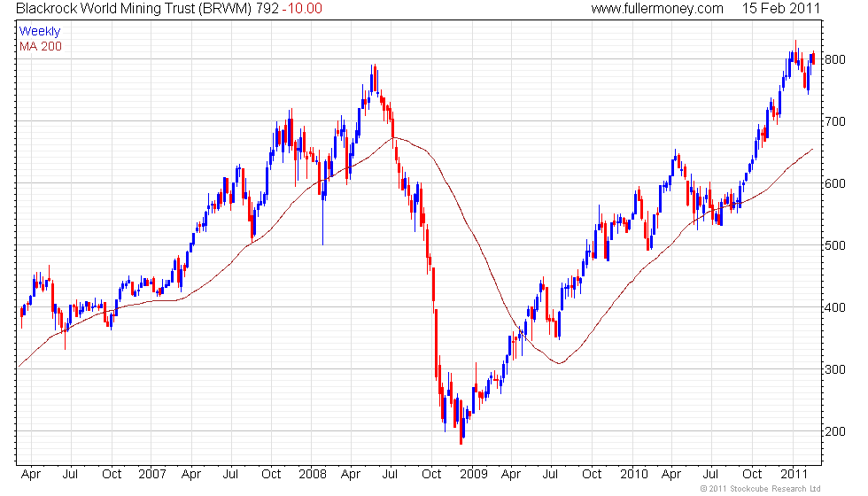868x496 pixels.
Task: Click the -10.00 price change value
Action: click(302, 8)
